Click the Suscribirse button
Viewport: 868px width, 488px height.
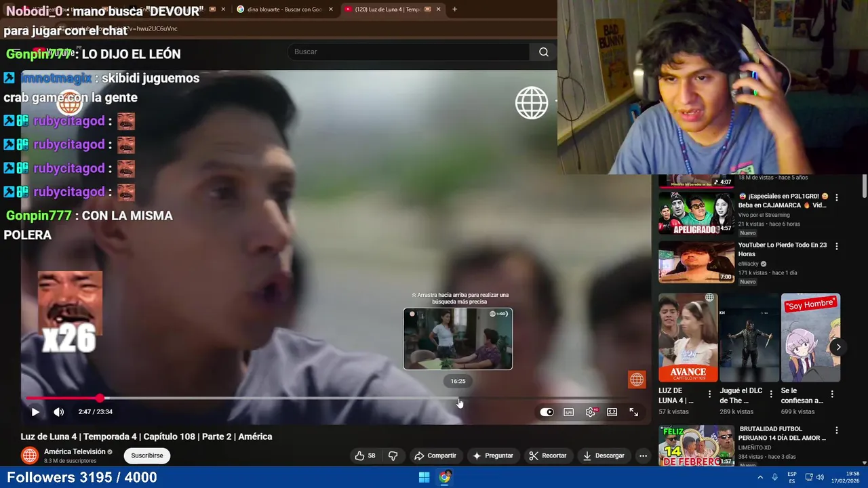147,455
